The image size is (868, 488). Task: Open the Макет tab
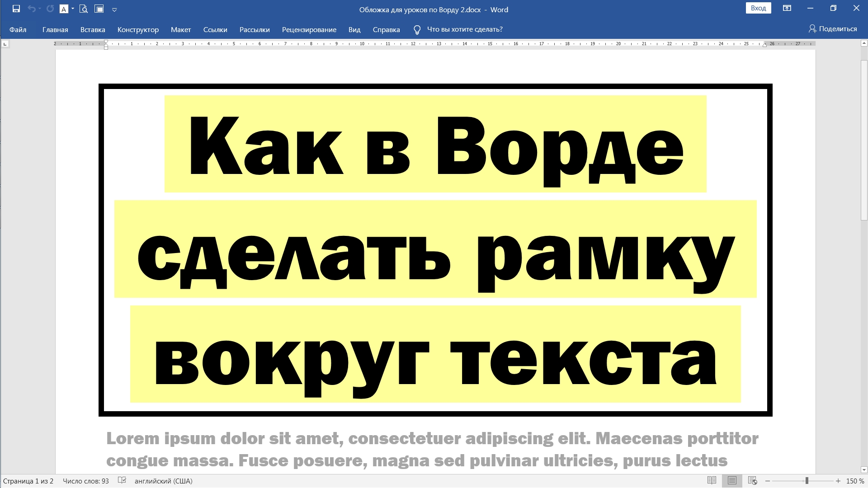point(181,29)
